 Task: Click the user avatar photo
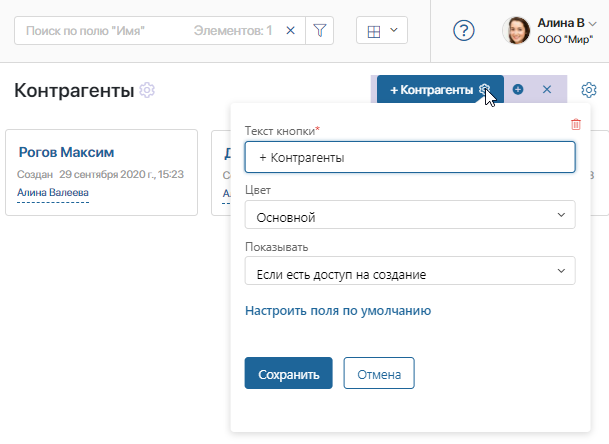[516, 30]
